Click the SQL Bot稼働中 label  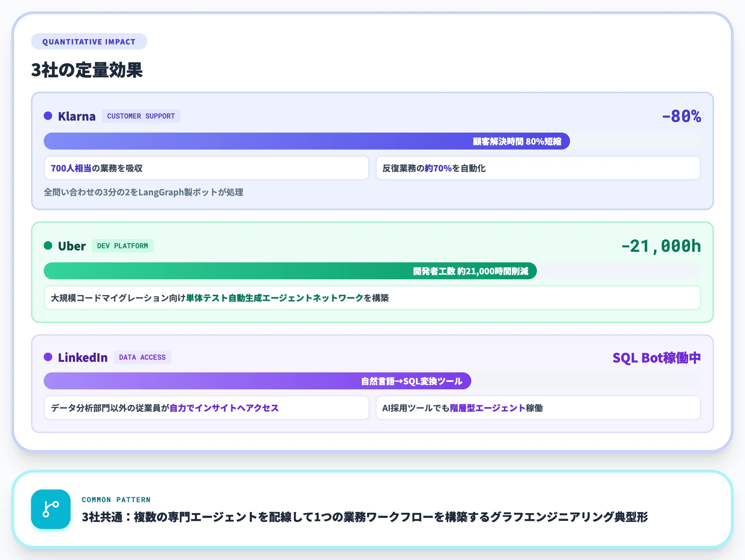[x=656, y=358]
